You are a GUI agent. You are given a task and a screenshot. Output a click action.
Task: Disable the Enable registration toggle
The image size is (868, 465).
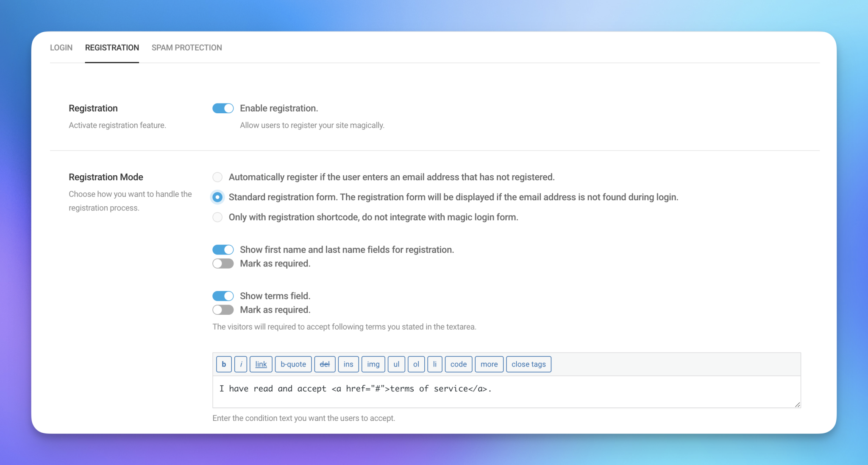(x=223, y=108)
